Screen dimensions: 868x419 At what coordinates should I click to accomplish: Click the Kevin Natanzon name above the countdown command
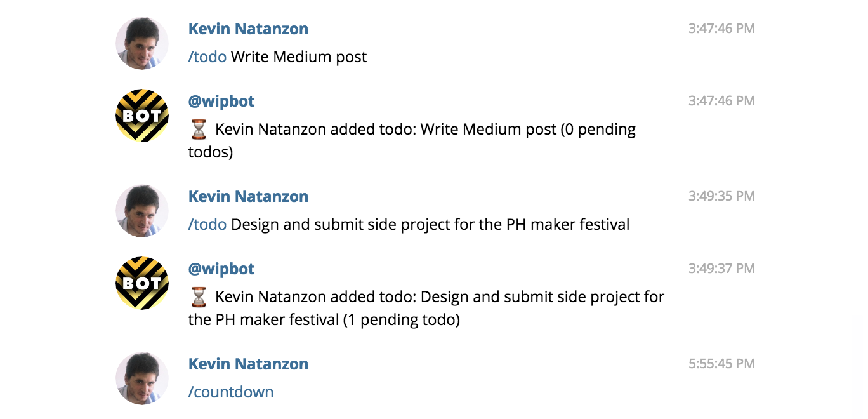(248, 364)
